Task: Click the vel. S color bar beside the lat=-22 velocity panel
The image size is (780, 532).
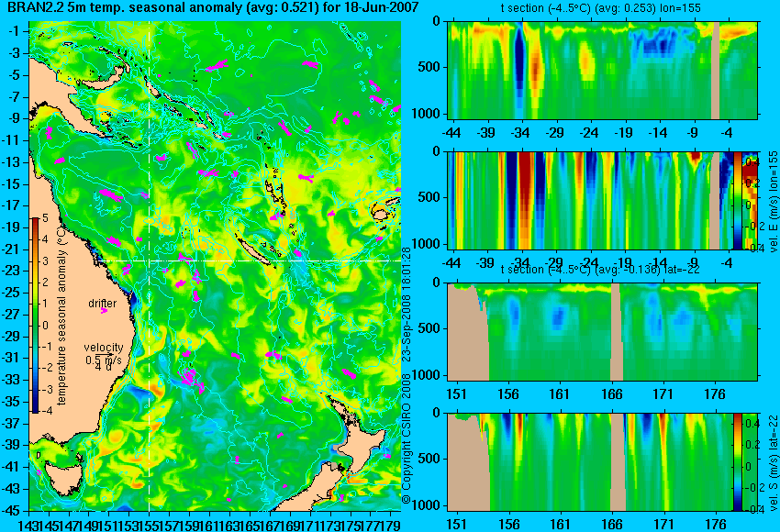Action: (x=738, y=461)
